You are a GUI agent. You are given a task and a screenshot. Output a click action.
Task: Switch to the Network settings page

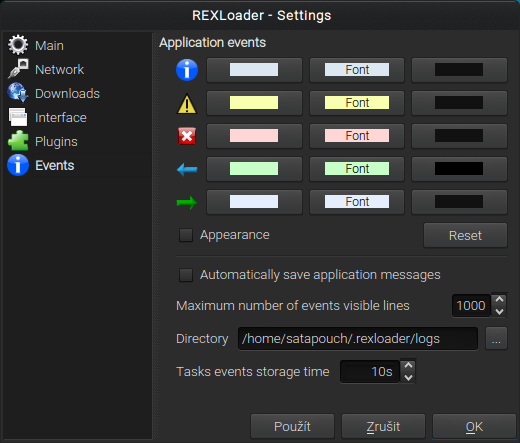click(x=59, y=69)
